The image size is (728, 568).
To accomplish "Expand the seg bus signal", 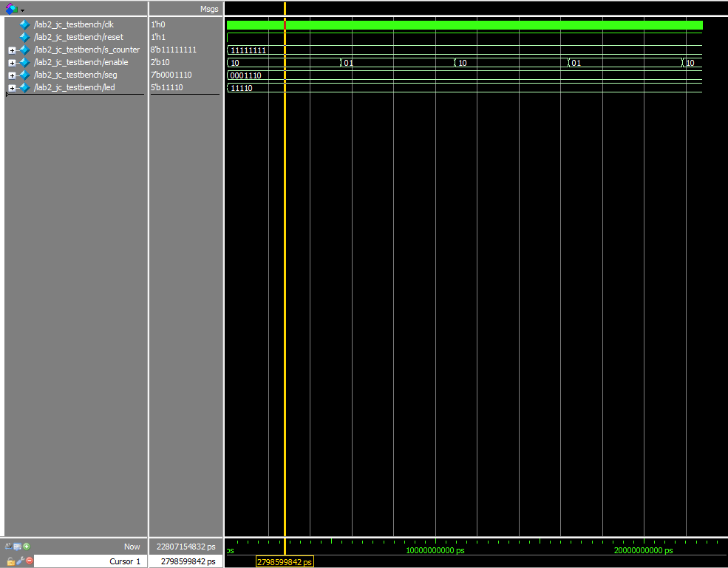I will pos(12,75).
